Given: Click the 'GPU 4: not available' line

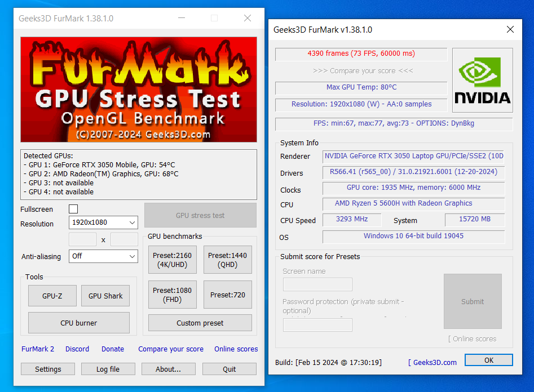Looking at the screenshot, I should pos(59,192).
